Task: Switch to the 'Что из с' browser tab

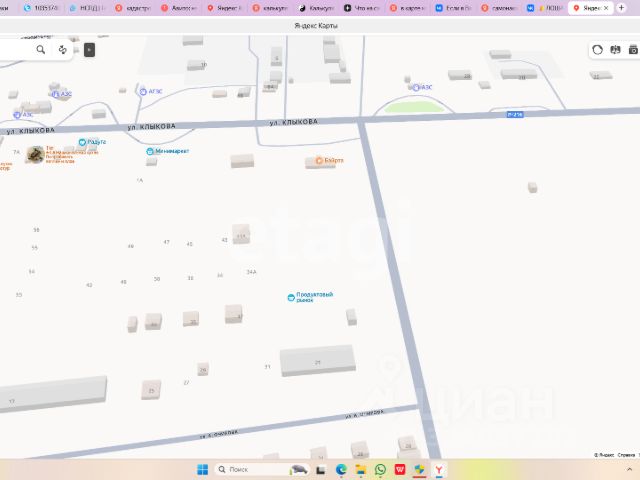Action: 362,8
